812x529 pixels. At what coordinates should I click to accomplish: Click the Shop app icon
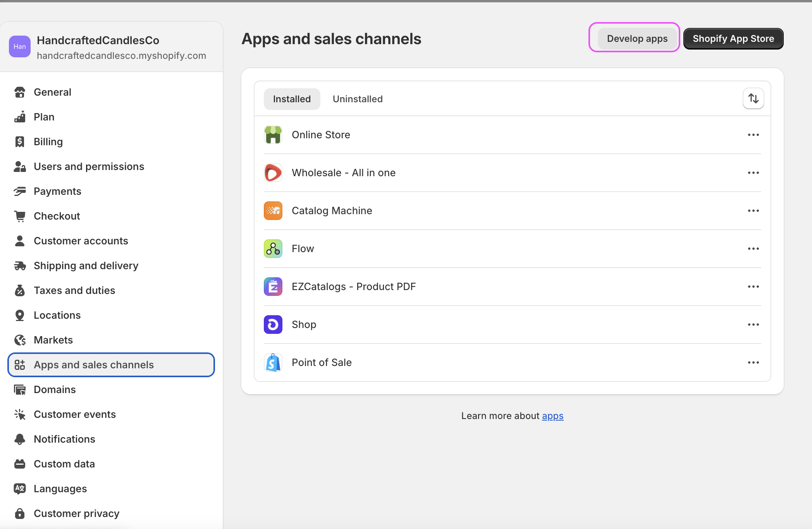click(273, 325)
